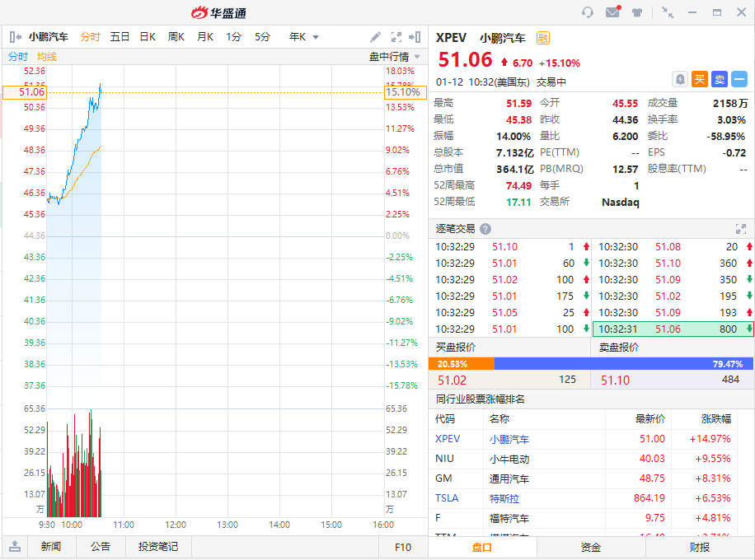Open the 年K period dropdown
Screen dimensions: 755x560
(303, 37)
